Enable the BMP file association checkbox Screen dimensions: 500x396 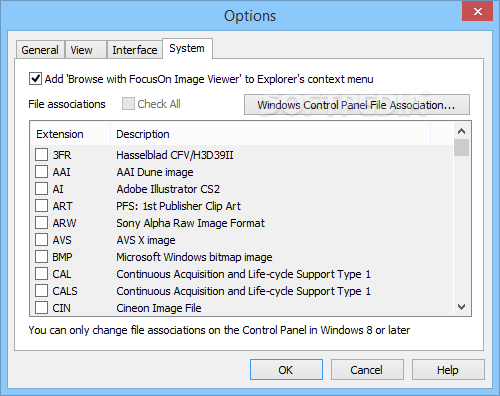(x=41, y=257)
